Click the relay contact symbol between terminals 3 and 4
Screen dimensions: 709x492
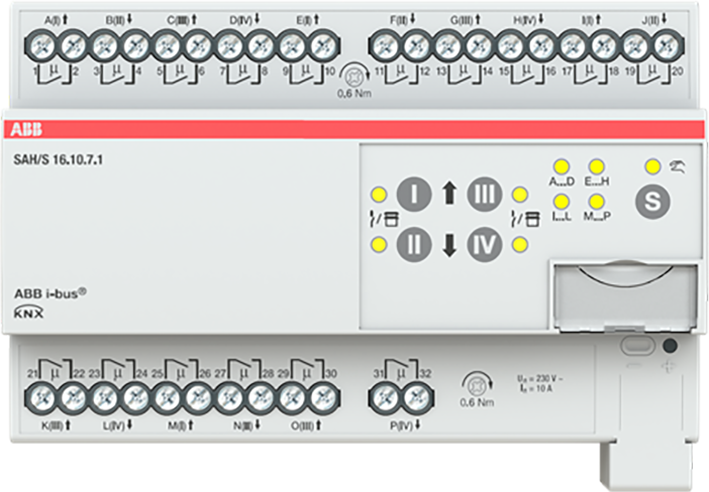pos(117,74)
